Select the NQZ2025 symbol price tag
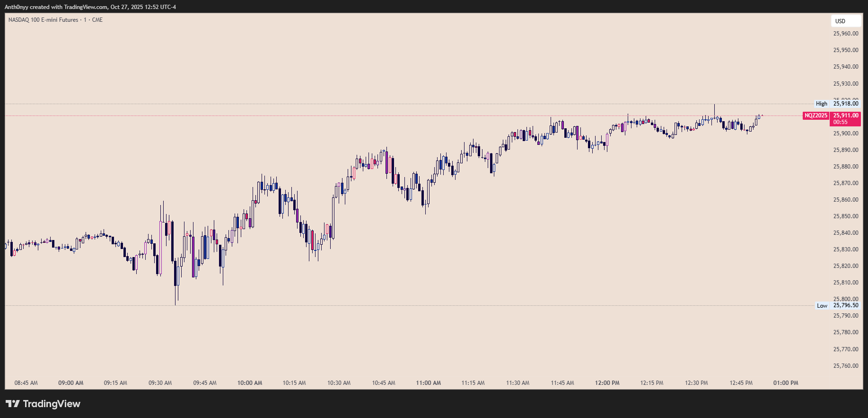Image resolution: width=868 pixels, height=418 pixels. click(x=816, y=116)
